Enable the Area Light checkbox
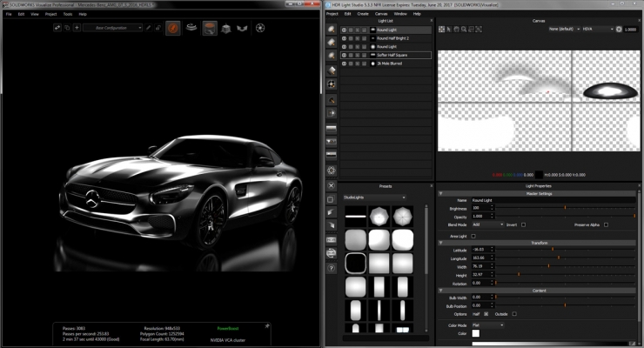Image resolution: width=644 pixels, height=348 pixels. click(473, 237)
